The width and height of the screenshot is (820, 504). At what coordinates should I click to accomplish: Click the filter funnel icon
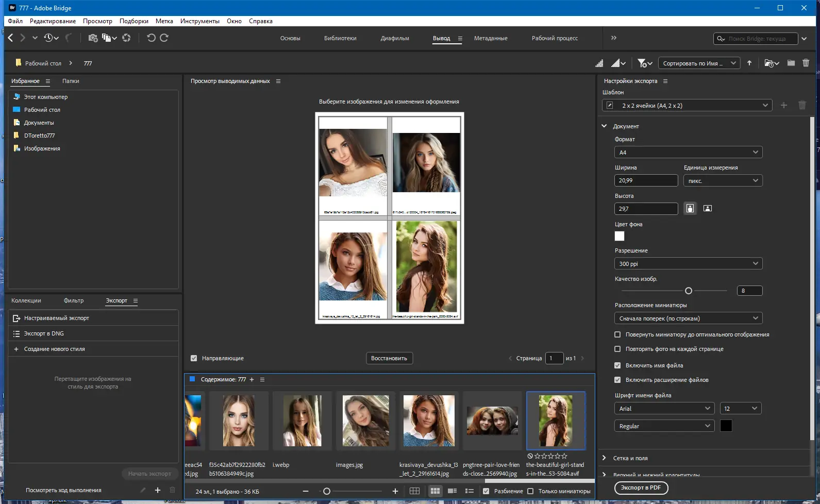pos(642,63)
